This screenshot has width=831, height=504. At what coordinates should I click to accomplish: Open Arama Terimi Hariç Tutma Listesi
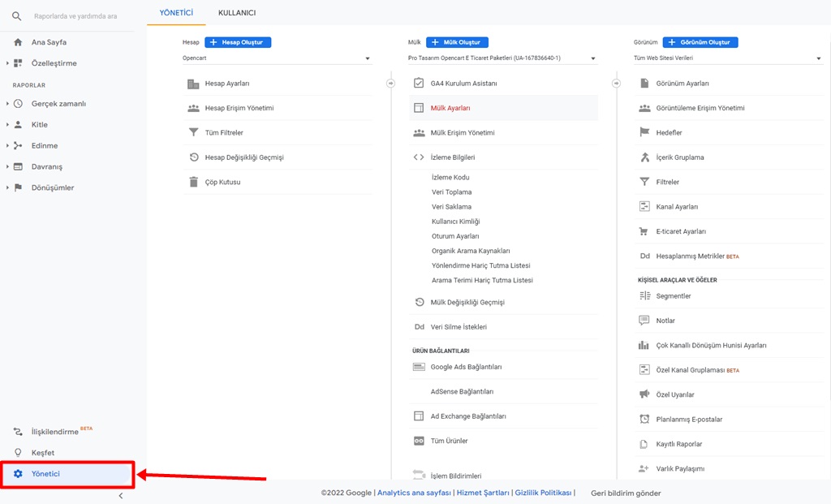482,280
